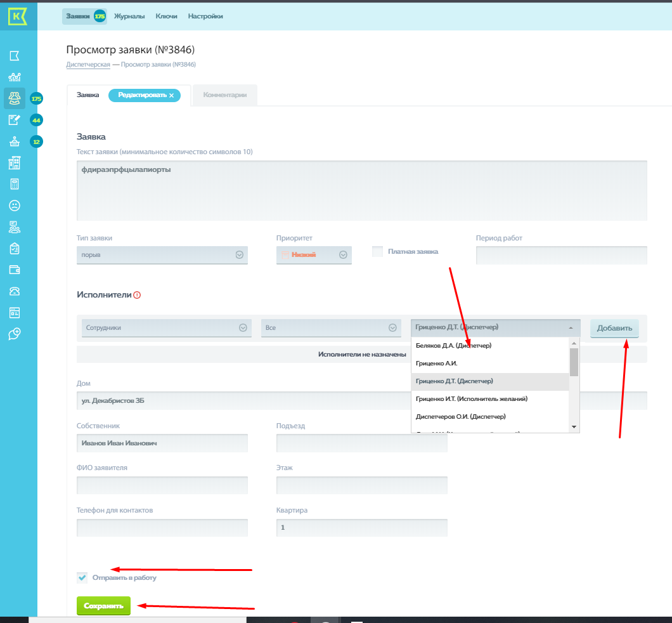The width and height of the screenshot is (672, 623).
Task: Open the Заявки top menu
Action: [84, 16]
